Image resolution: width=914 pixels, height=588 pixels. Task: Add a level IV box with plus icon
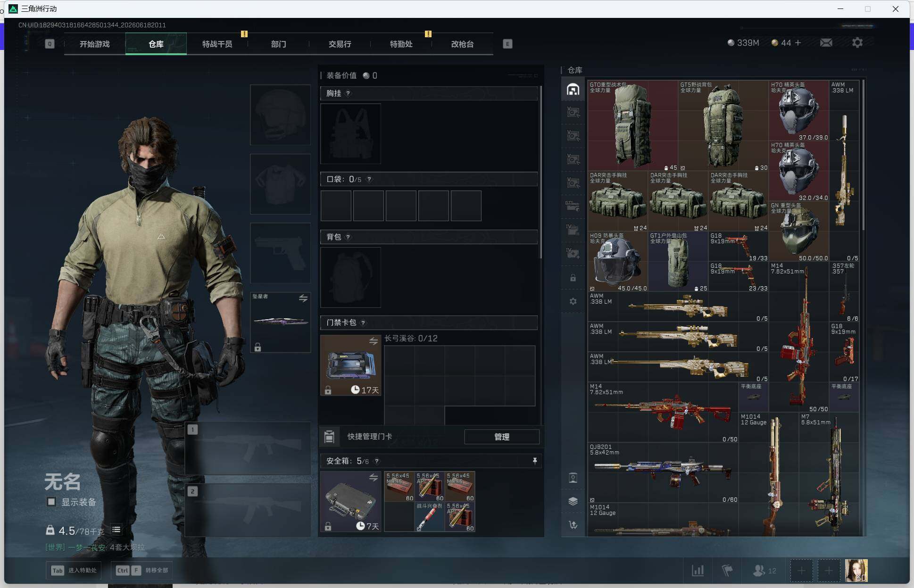573,253
